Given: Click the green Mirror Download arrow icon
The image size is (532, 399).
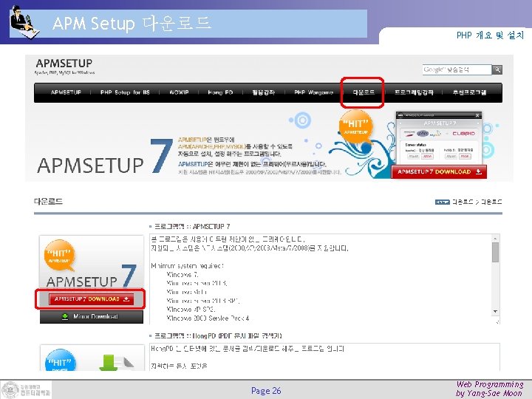Looking at the screenshot, I should [65, 316].
